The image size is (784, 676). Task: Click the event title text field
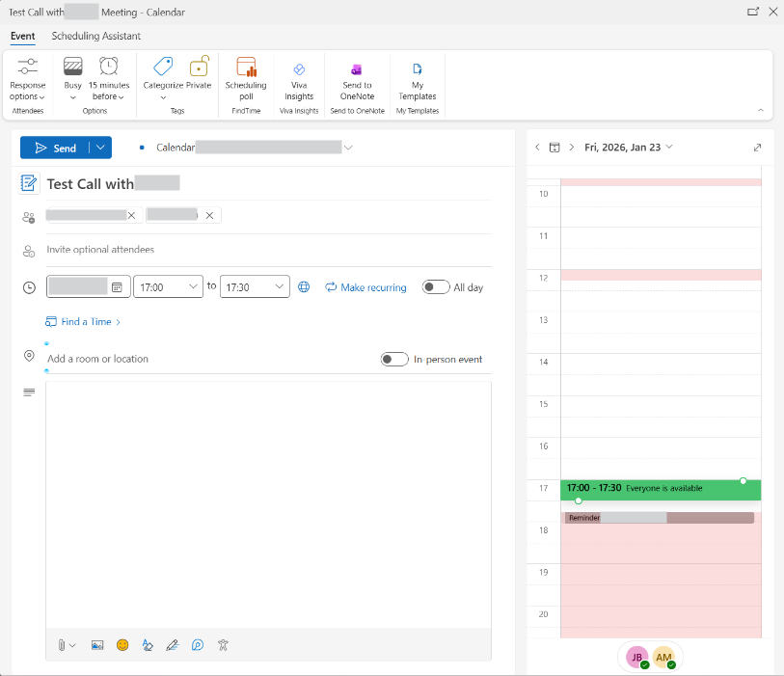(x=269, y=184)
